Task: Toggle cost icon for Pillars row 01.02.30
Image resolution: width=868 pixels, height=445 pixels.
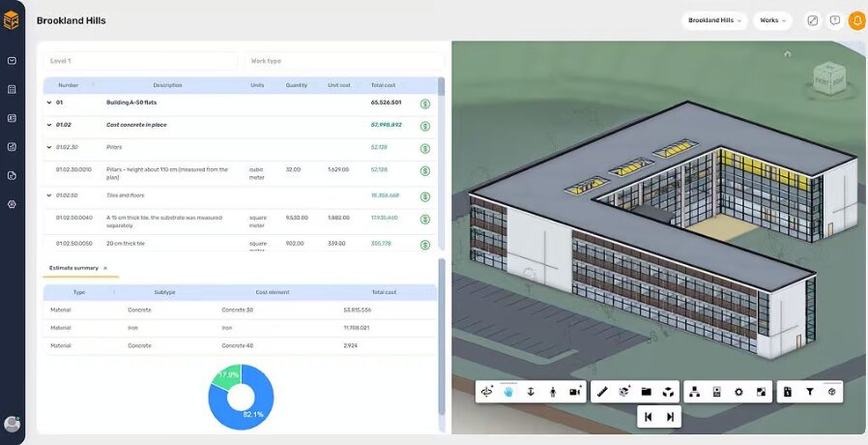Action: [x=425, y=148]
